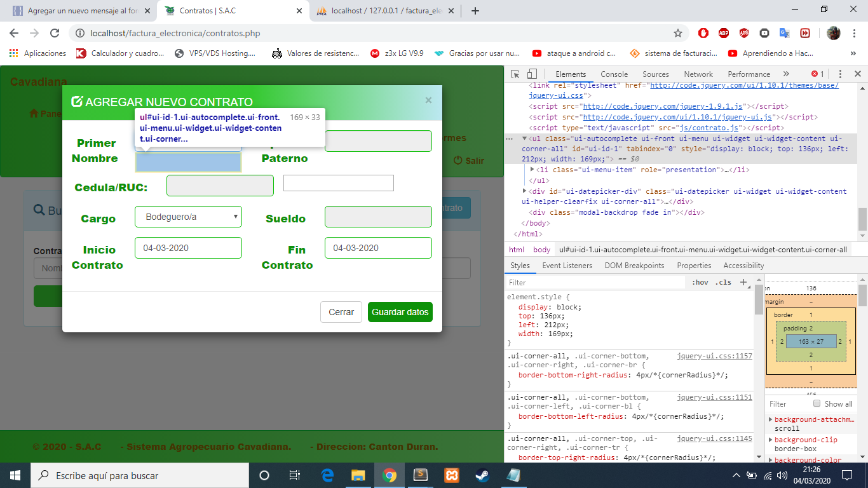Open File Explorer from the taskbar
The width and height of the screenshot is (868, 488).
[358, 475]
